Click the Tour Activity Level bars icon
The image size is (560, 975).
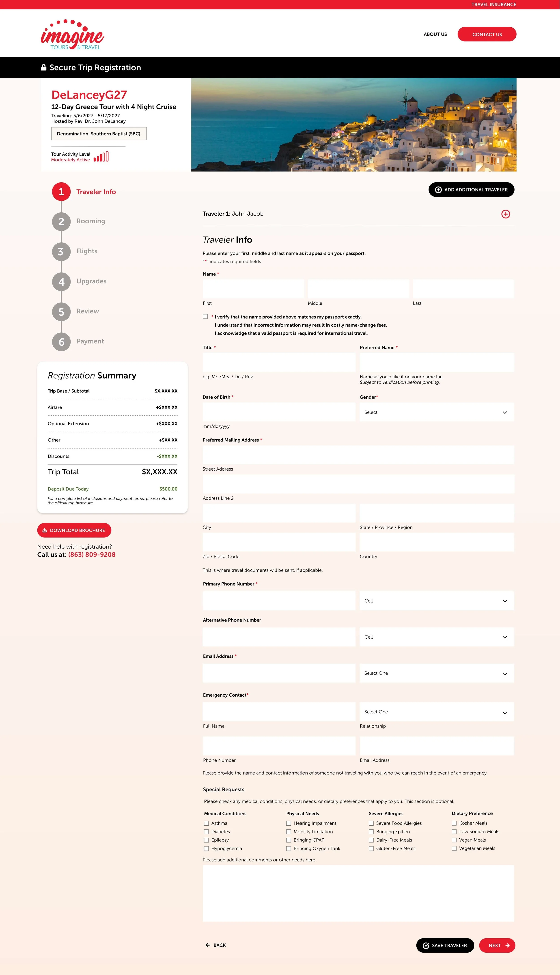[101, 157]
